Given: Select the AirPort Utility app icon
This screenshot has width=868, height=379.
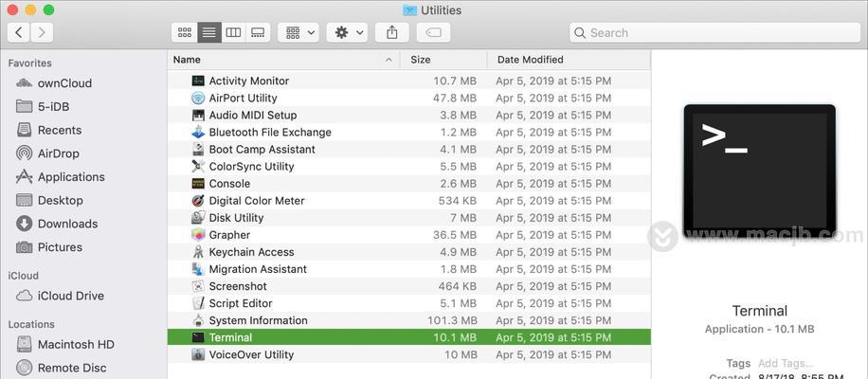Looking at the screenshot, I should click(198, 98).
